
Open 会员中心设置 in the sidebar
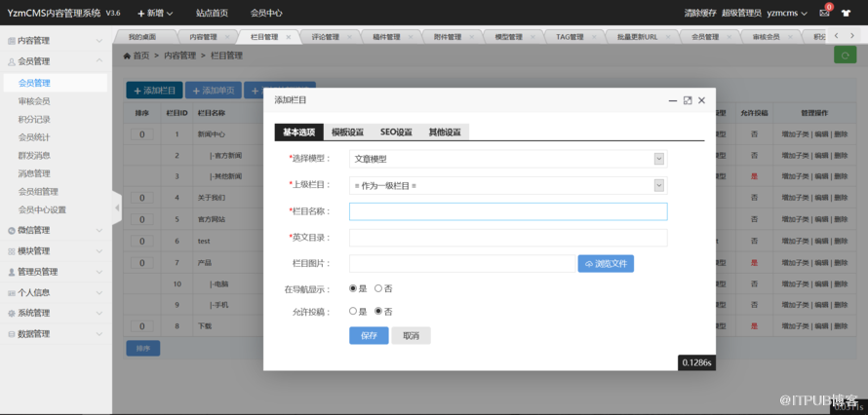tap(42, 210)
